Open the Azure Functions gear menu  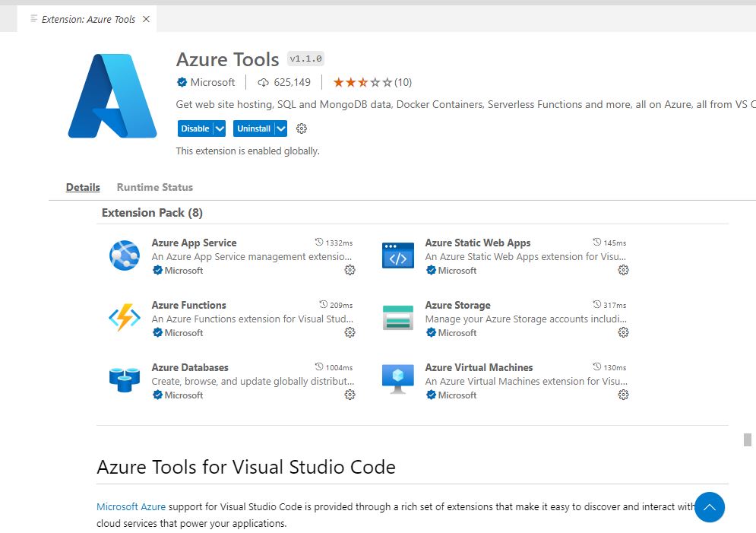point(350,332)
